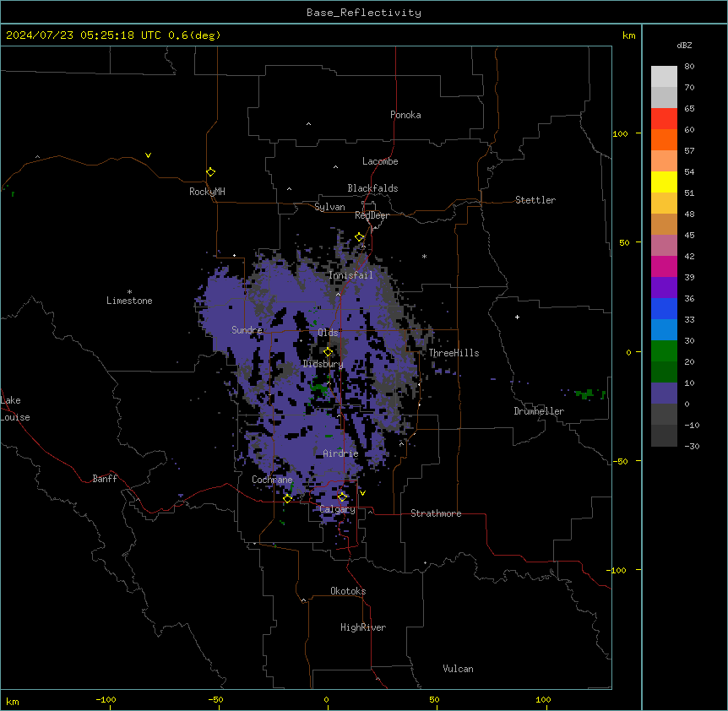Click the RockyMH label
728x711 pixels.
(x=207, y=192)
